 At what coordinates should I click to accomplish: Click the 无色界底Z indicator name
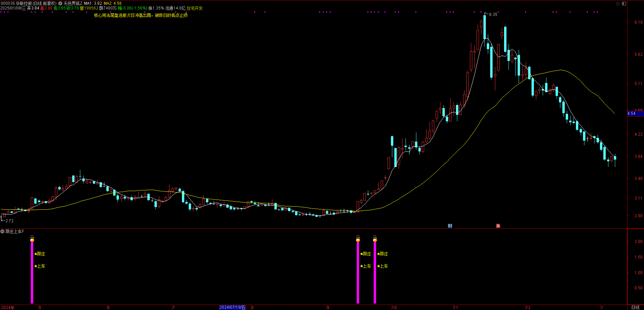pos(73,3)
